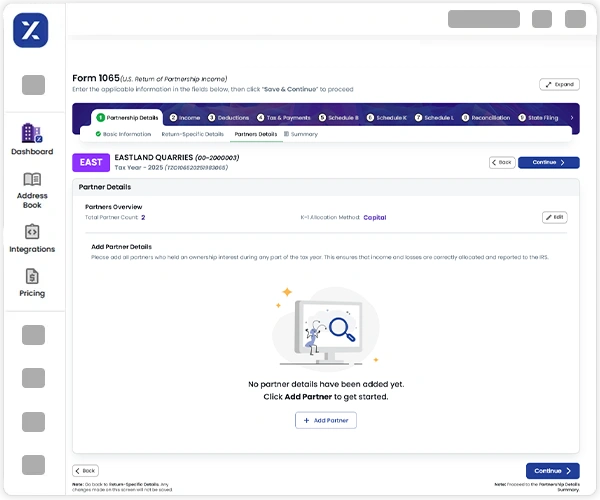This screenshot has height=500, width=600.
Task: Click the bottom Continue button
Action: (553, 471)
